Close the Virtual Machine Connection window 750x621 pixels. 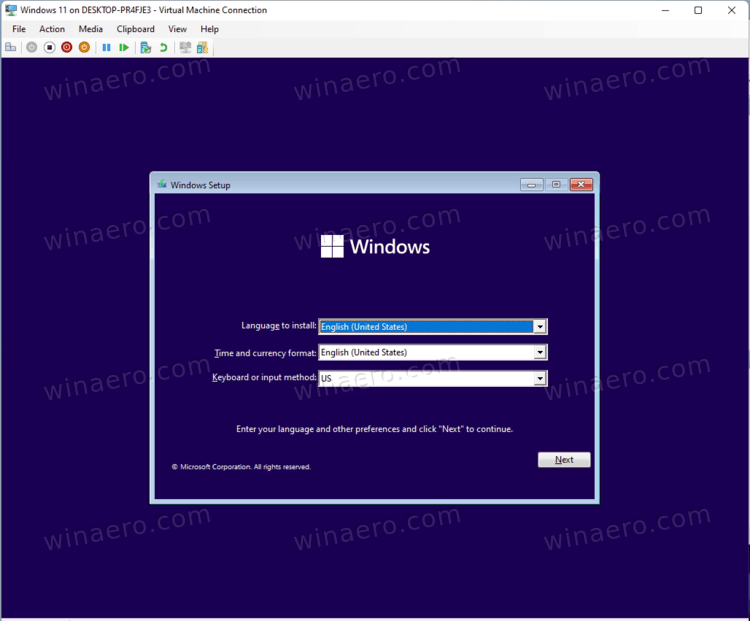731,10
